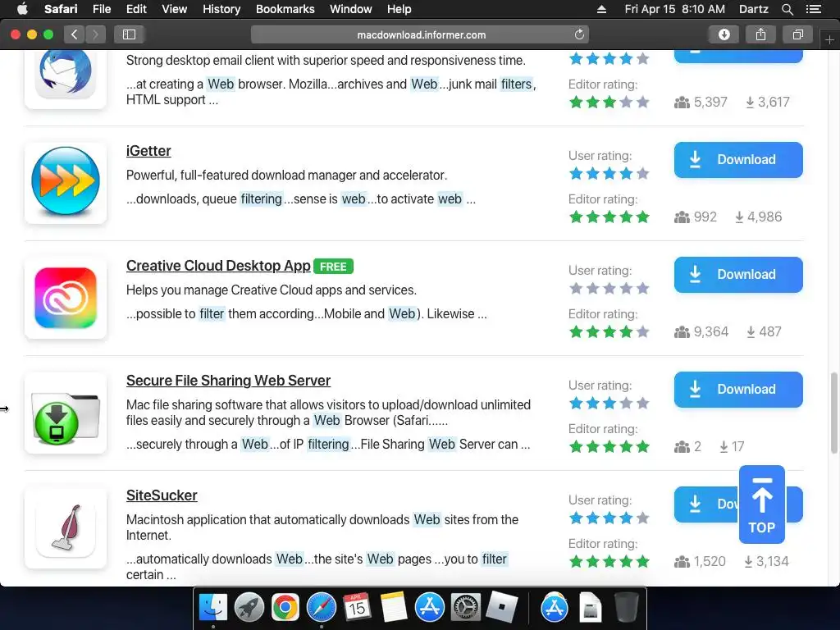Click the page vertical scrollbar

point(834,413)
